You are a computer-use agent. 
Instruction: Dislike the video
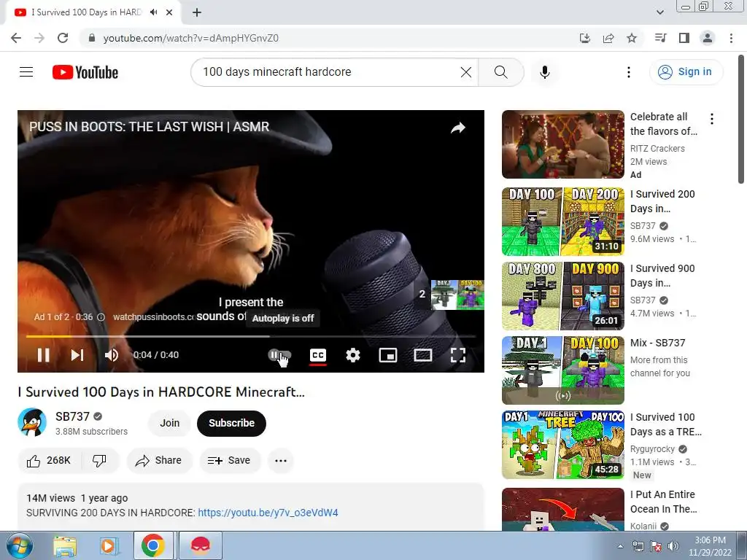[x=99, y=461]
